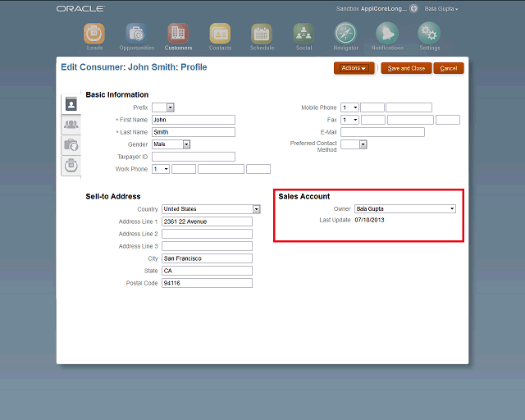Click the Work Phone number field
This screenshot has width=525, height=420.
(221, 169)
